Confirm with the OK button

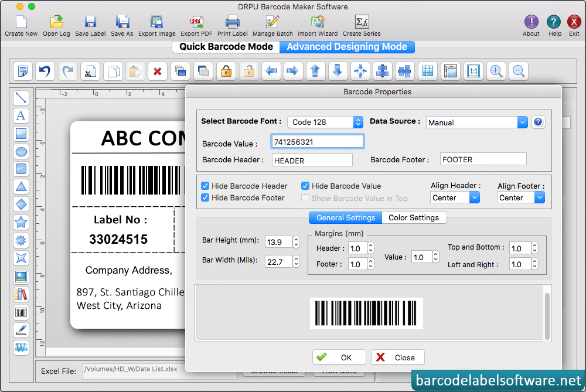[x=339, y=357]
